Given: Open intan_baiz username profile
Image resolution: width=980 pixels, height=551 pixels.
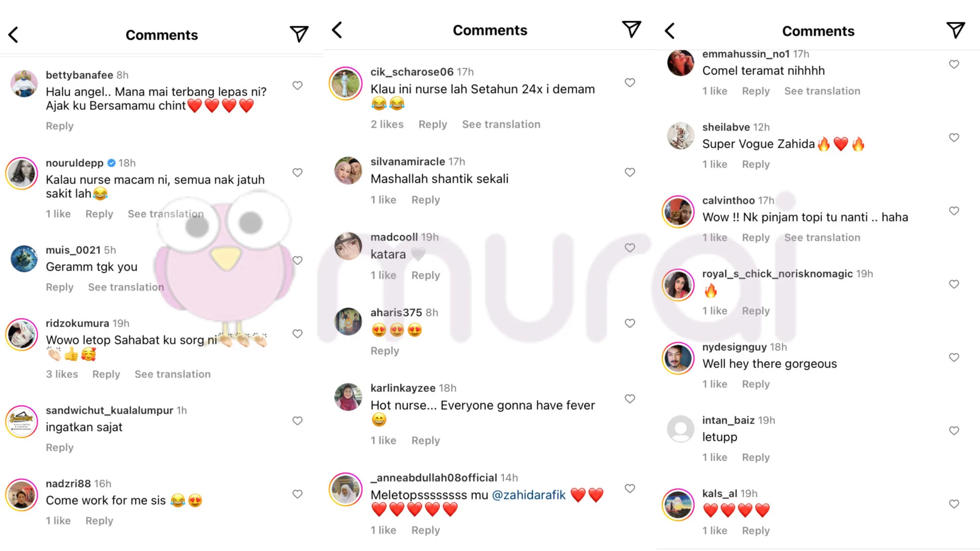Looking at the screenshot, I should click(728, 420).
